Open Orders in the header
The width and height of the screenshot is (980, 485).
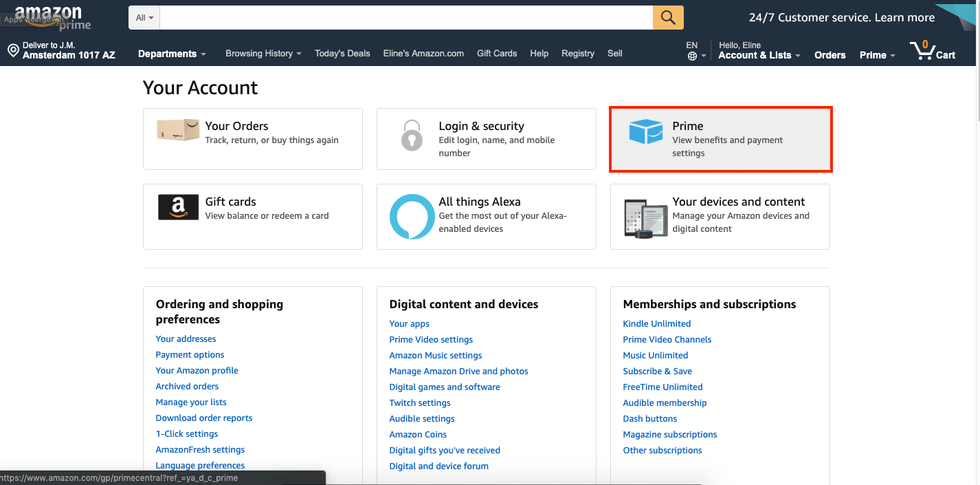(830, 55)
